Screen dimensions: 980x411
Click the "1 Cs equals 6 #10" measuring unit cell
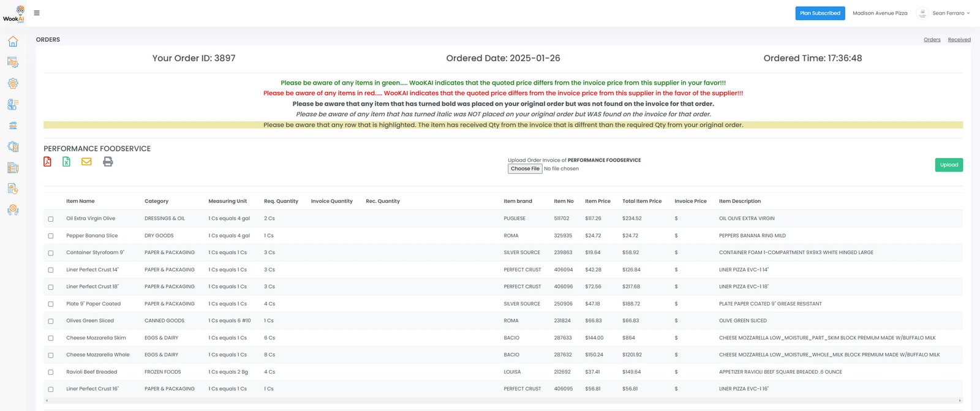click(230, 321)
